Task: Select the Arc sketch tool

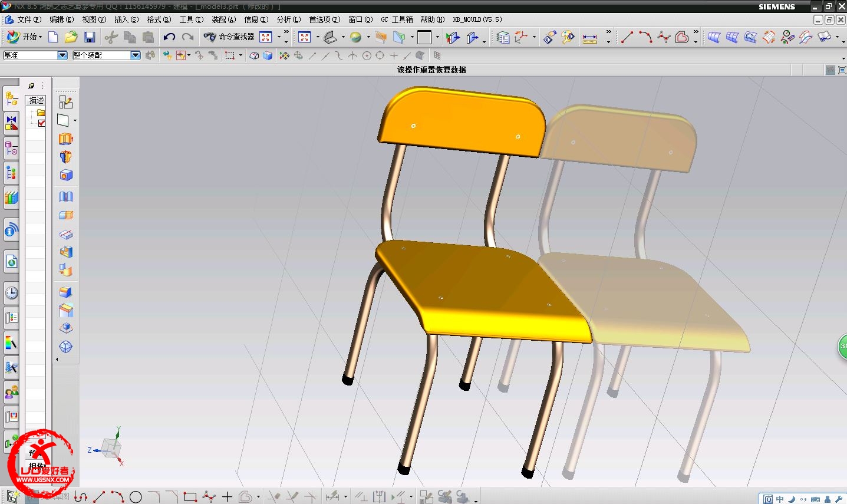Action: tap(645, 38)
